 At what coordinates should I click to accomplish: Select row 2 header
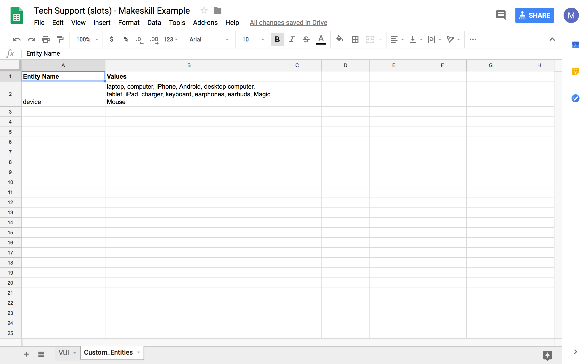coord(10,94)
